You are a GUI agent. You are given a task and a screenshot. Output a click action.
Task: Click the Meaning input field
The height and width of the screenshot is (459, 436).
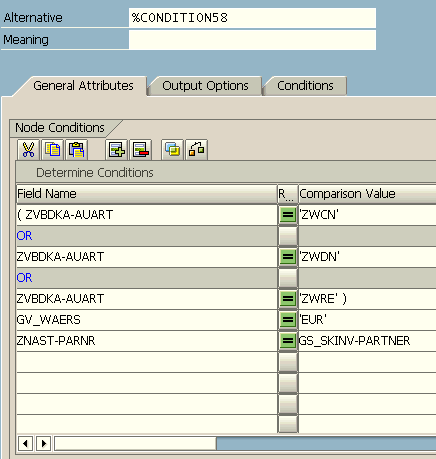click(252, 40)
